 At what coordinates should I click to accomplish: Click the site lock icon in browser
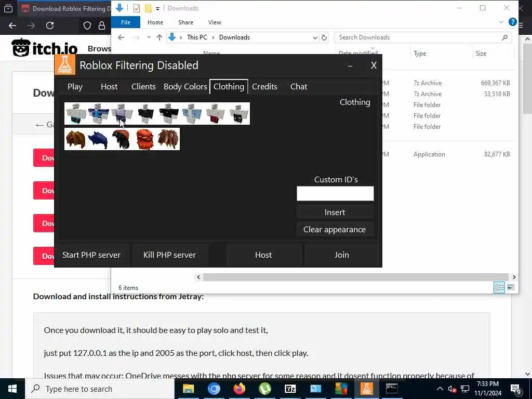(x=101, y=25)
